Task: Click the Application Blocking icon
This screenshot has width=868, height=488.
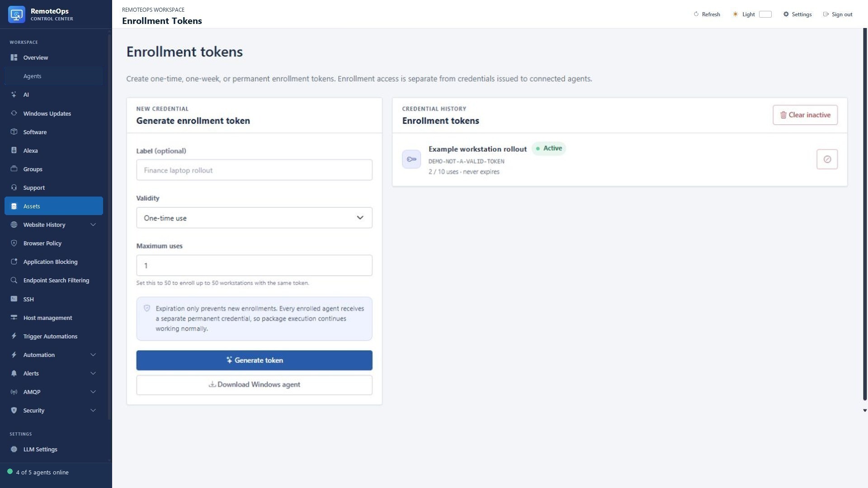Action: coord(14,262)
